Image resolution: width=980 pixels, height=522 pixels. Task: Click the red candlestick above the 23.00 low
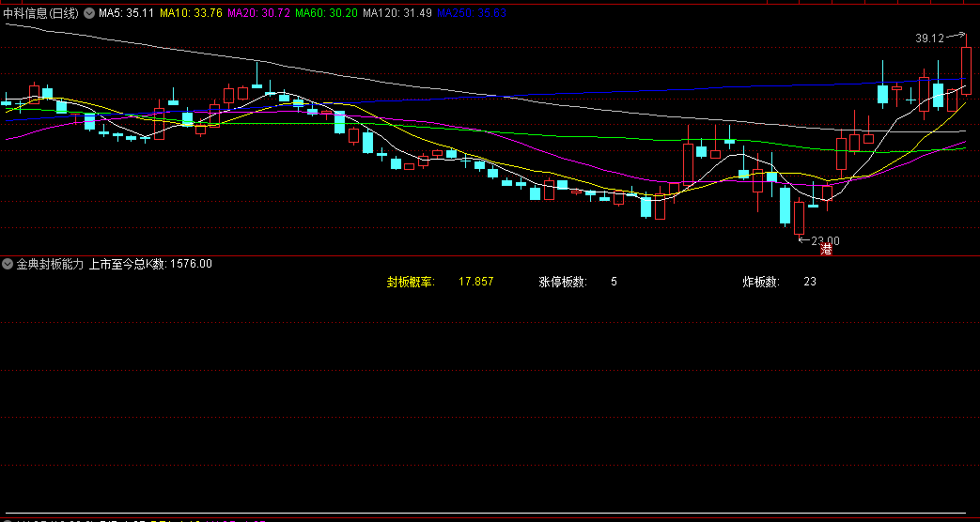pyautogui.click(x=799, y=218)
